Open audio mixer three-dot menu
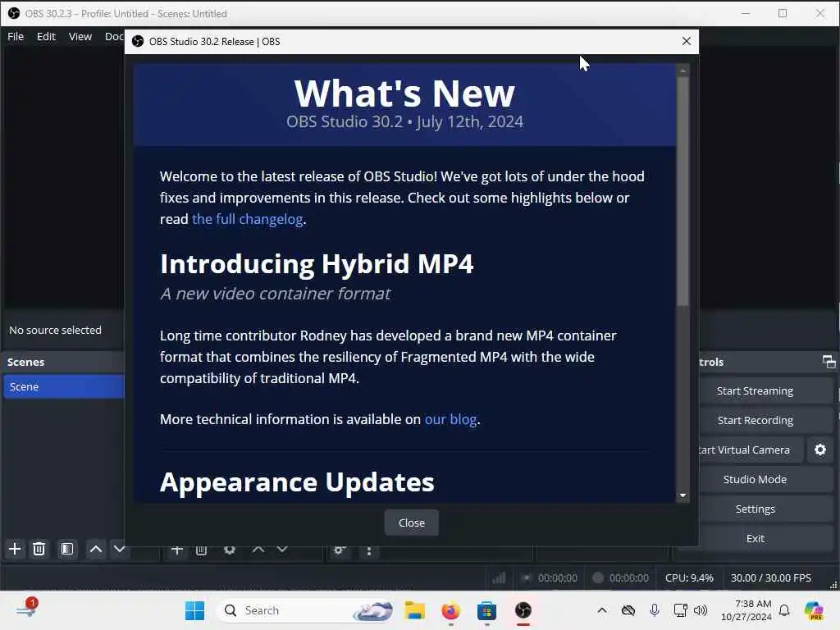The height and width of the screenshot is (630, 840). point(369,550)
